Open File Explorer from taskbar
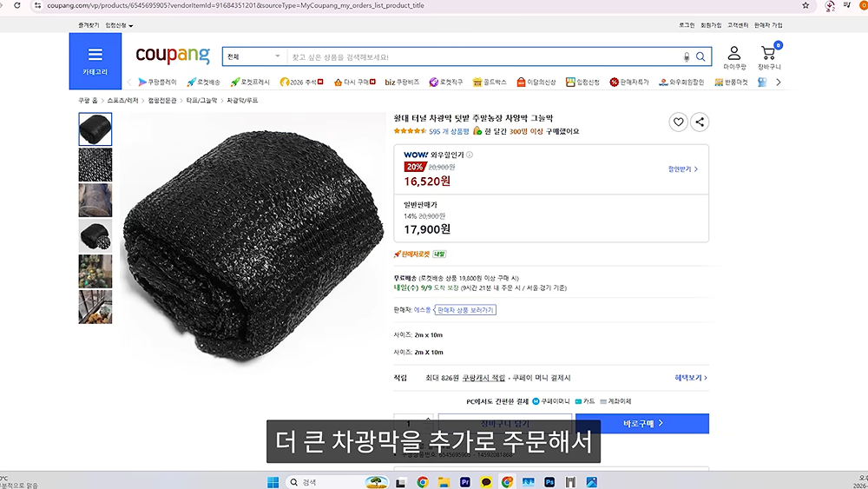 point(444,482)
